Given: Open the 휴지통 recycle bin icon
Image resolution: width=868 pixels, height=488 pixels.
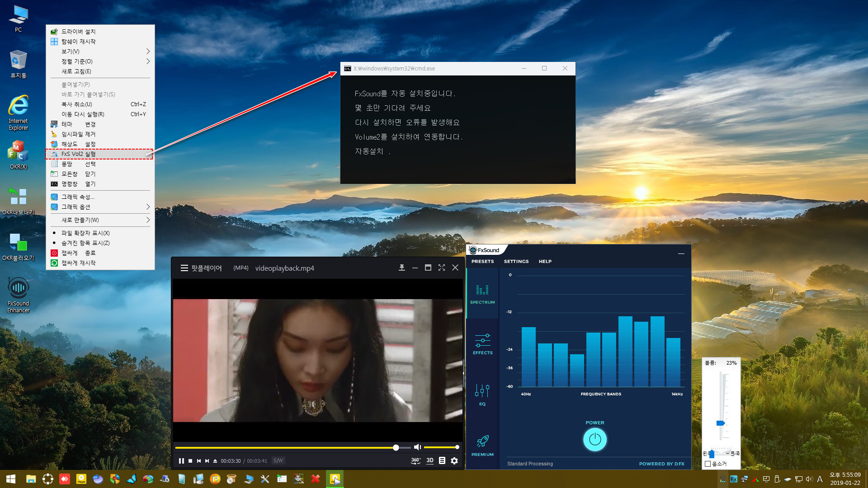Looking at the screenshot, I should tap(18, 64).
